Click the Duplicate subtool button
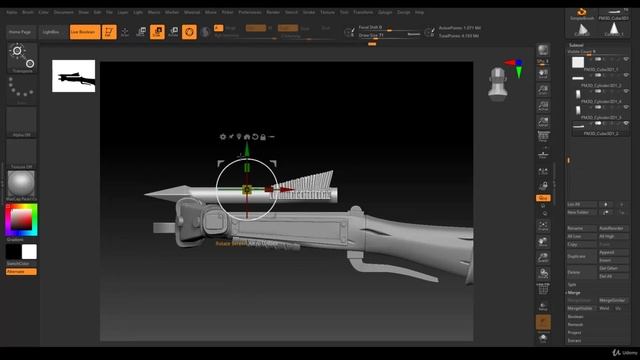This screenshot has width=640, height=360. tap(582, 256)
